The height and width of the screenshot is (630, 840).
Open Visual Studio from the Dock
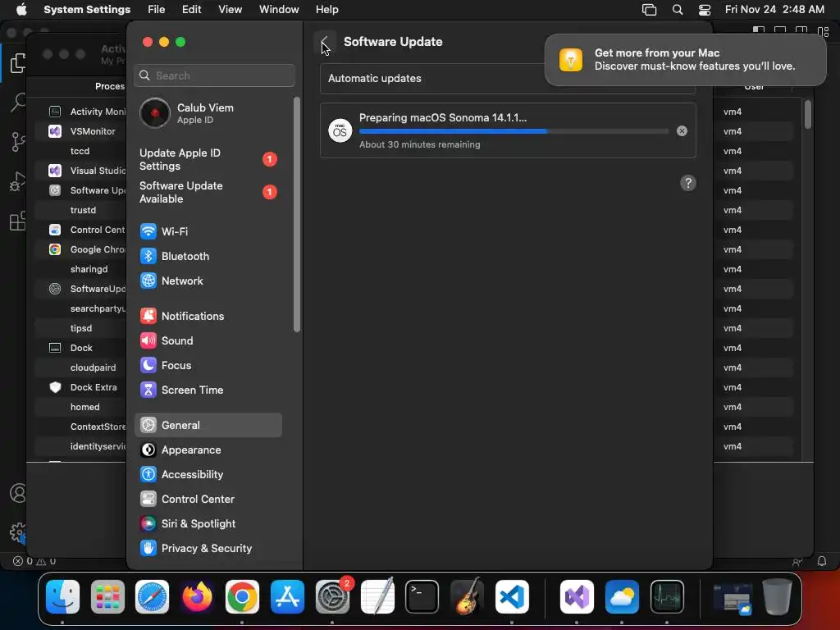point(577,596)
